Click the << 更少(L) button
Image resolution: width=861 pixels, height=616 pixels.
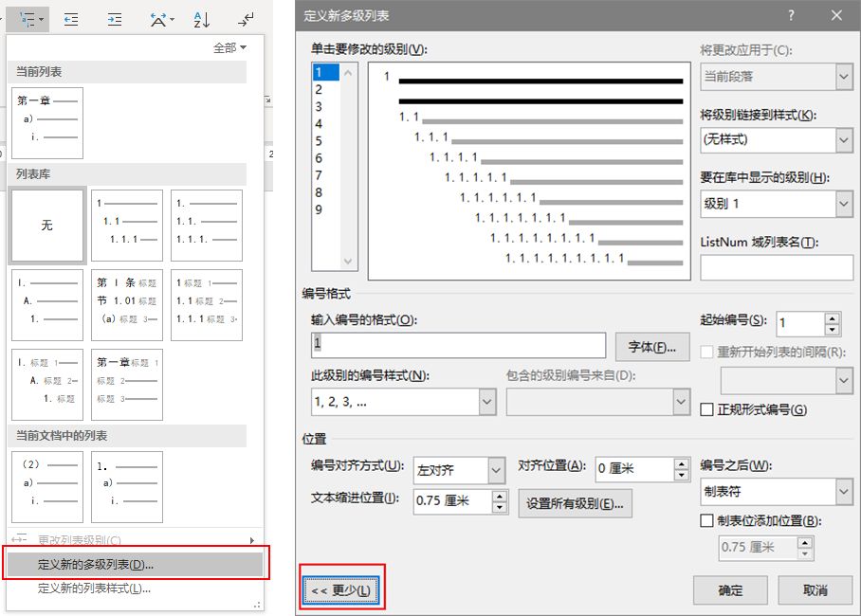click(341, 590)
